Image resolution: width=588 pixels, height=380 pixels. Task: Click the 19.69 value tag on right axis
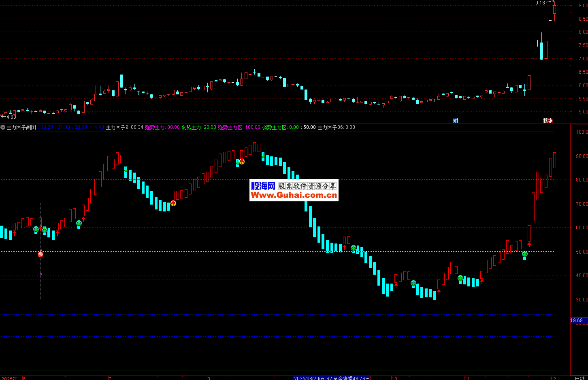click(577, 320)
